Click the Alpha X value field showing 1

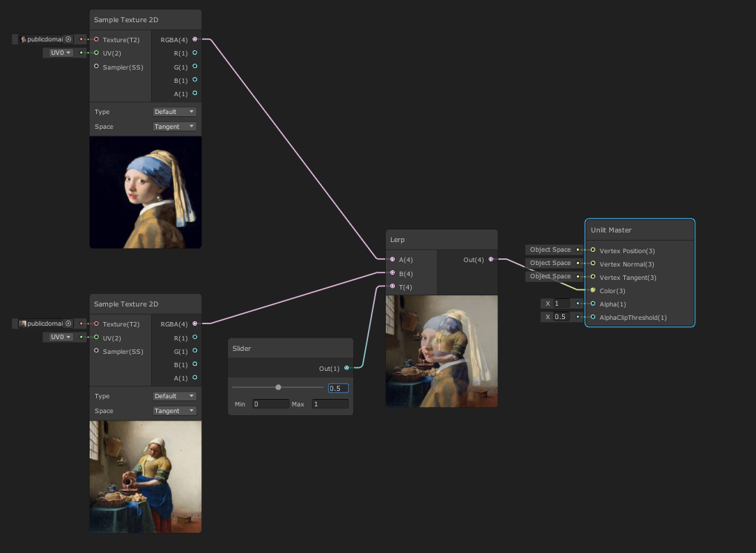562,304
